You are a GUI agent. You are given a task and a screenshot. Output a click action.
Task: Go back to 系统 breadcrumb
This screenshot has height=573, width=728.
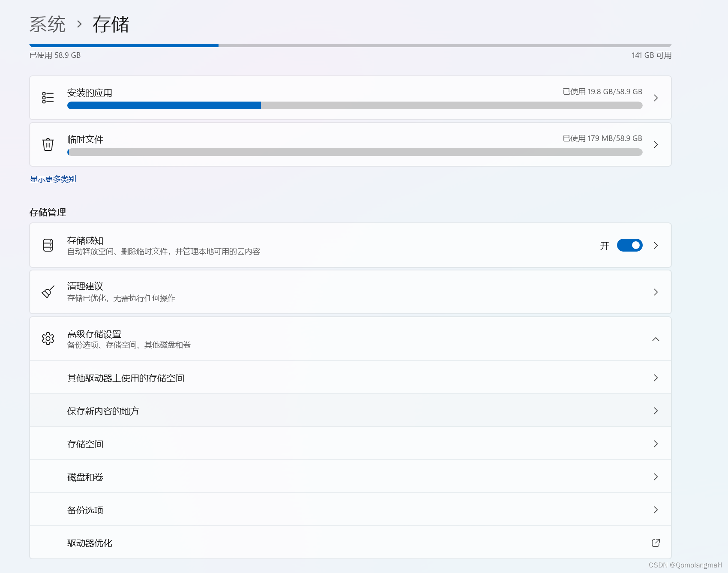pos(48,24)
